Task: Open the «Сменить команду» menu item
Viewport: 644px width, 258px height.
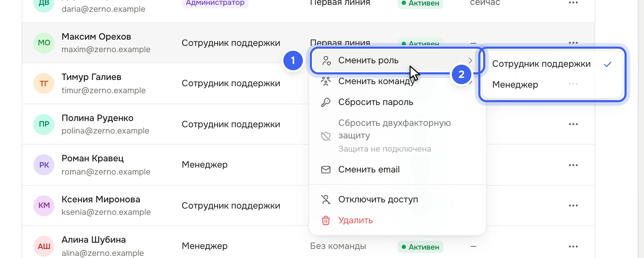Action: click(x=397, y=81)
